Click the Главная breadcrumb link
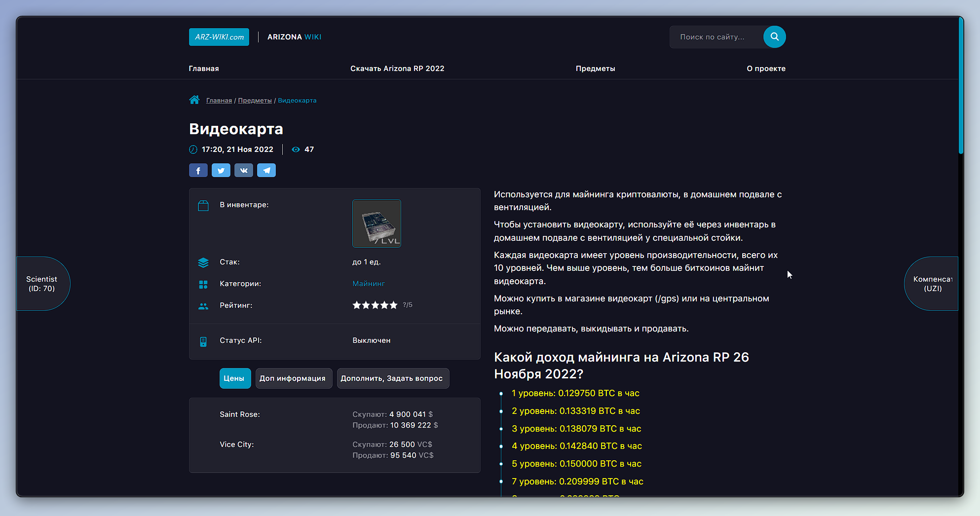The height and width of the screenshot is (516, 980). [219, 101]
